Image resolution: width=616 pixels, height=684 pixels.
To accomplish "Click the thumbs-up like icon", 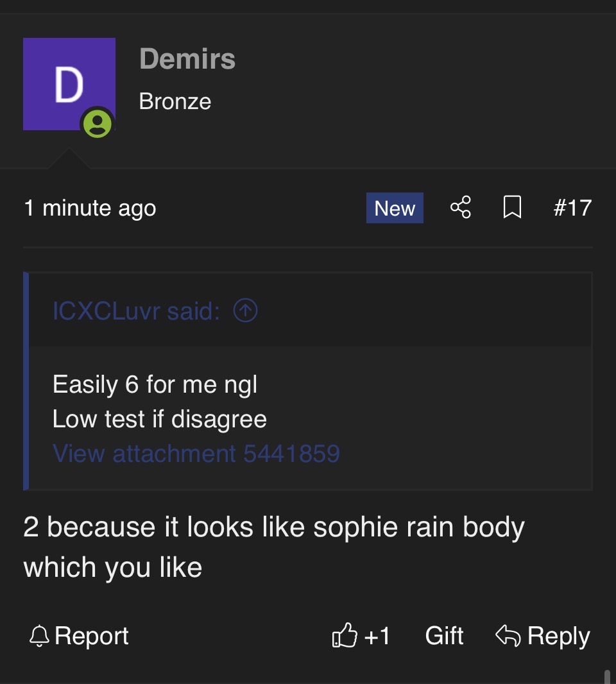I will click(x=345, y=635).
